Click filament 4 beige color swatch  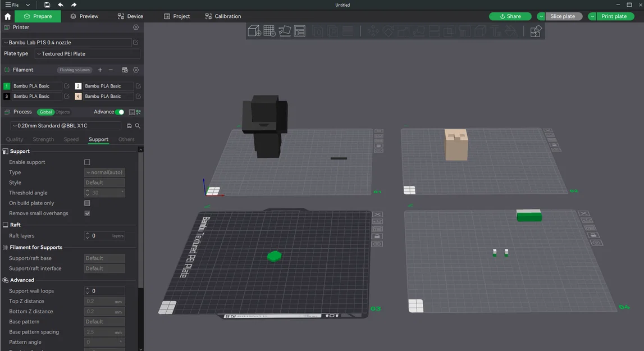coord(78,97)
